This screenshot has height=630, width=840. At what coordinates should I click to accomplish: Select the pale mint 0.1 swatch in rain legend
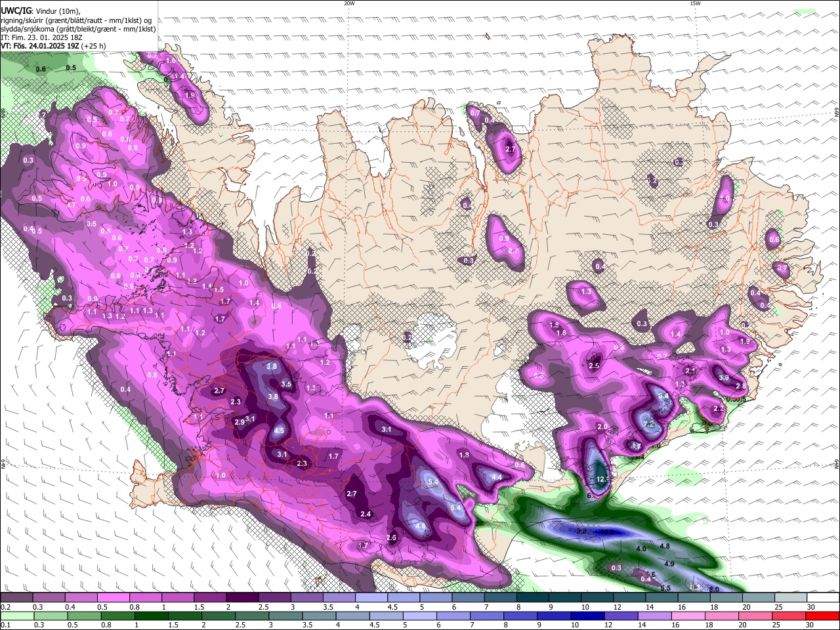point(18,616)
